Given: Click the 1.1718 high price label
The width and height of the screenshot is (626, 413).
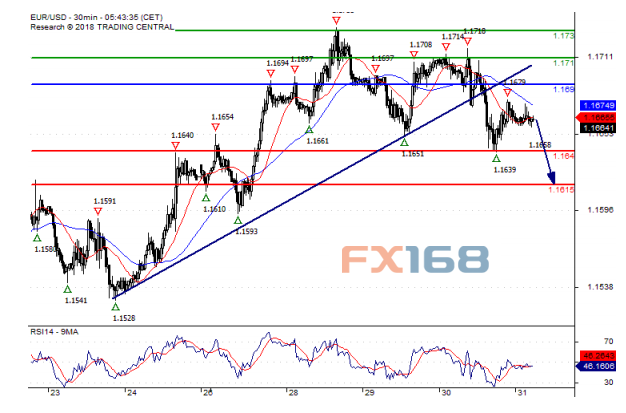Looking at the screenshot, I should click(474, 31).
